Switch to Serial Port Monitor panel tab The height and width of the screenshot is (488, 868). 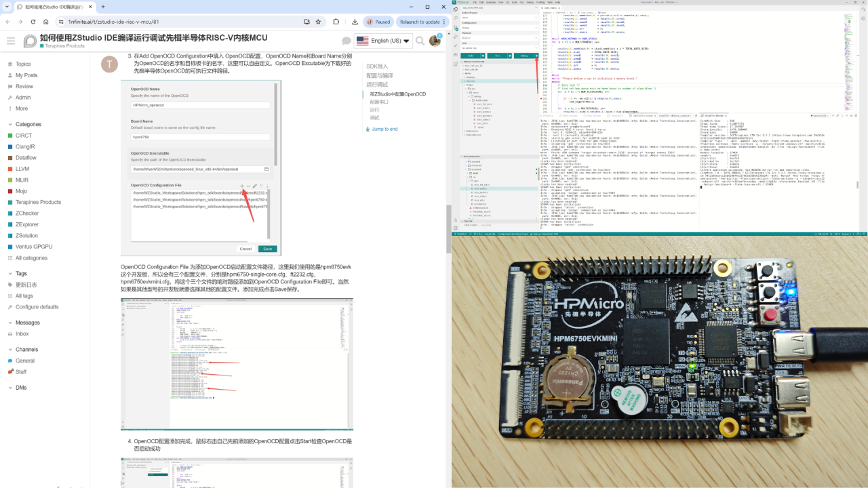point(713,115)
